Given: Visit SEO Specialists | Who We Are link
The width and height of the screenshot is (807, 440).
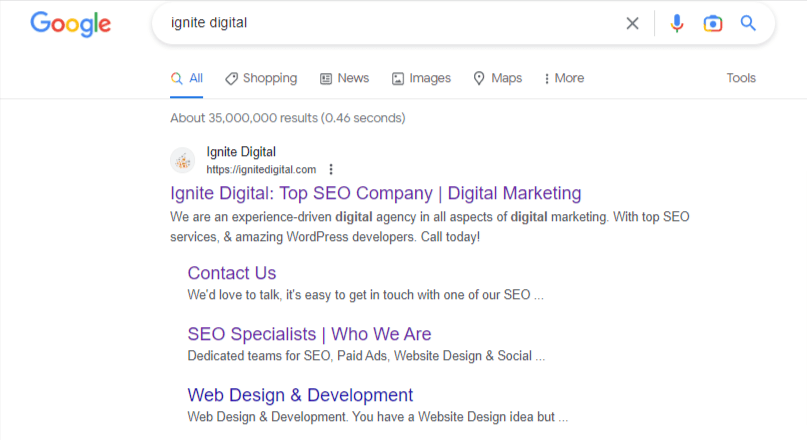Looking at the screenshot, I should click(x=309, y=334).
